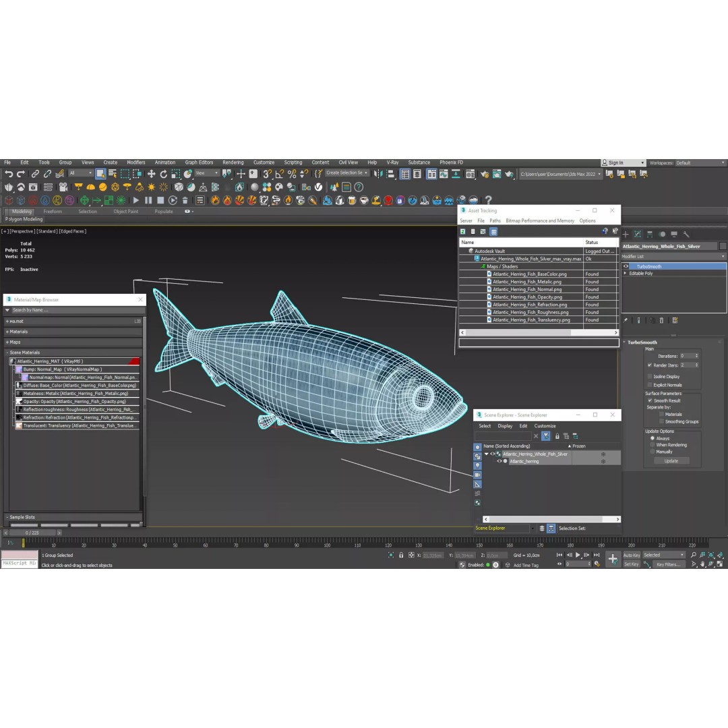Expand the Editable Poly stack entry
The height and width of the screenshot is (728, 728).
coord(626,274)
